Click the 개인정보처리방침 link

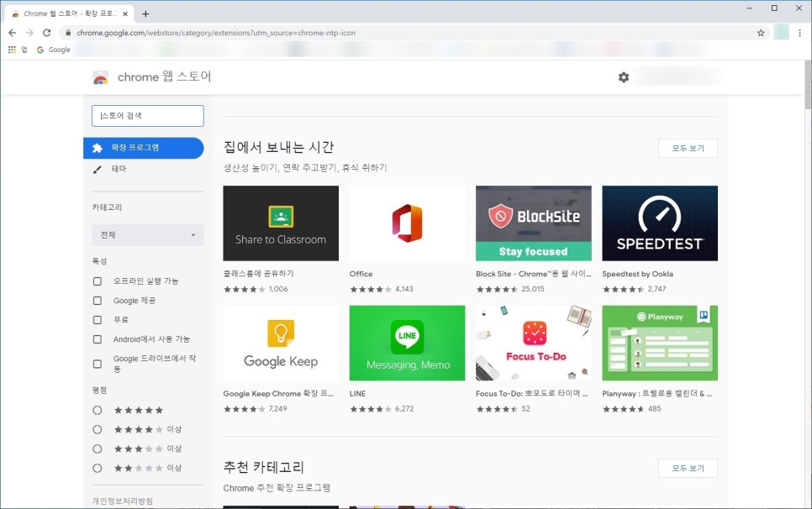pyautogui.click(x=122, y=501)
